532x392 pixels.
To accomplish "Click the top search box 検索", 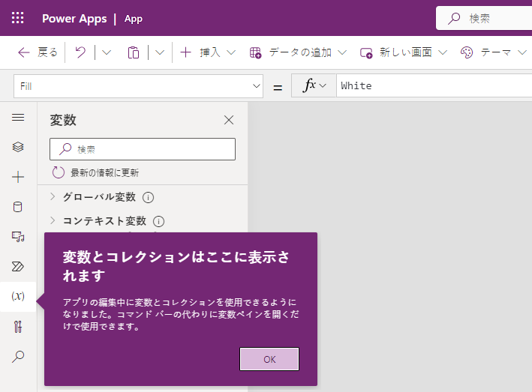I will point(484,18).
